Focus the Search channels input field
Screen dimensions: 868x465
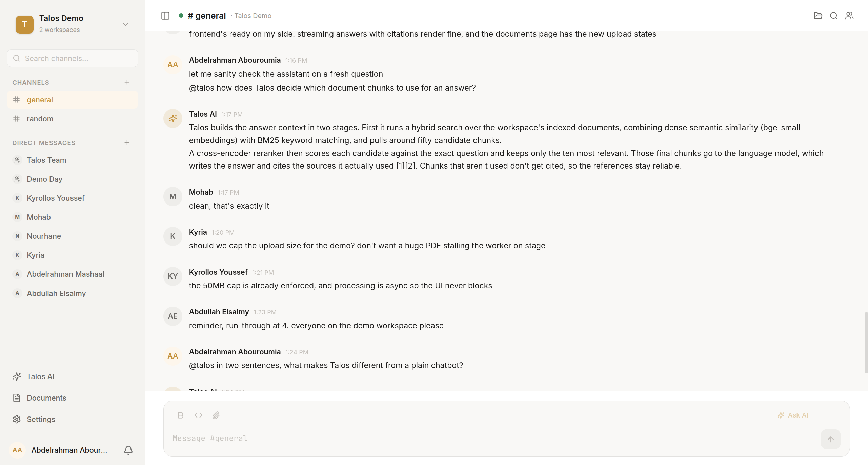pyautogui.click(x=73, y=58)
